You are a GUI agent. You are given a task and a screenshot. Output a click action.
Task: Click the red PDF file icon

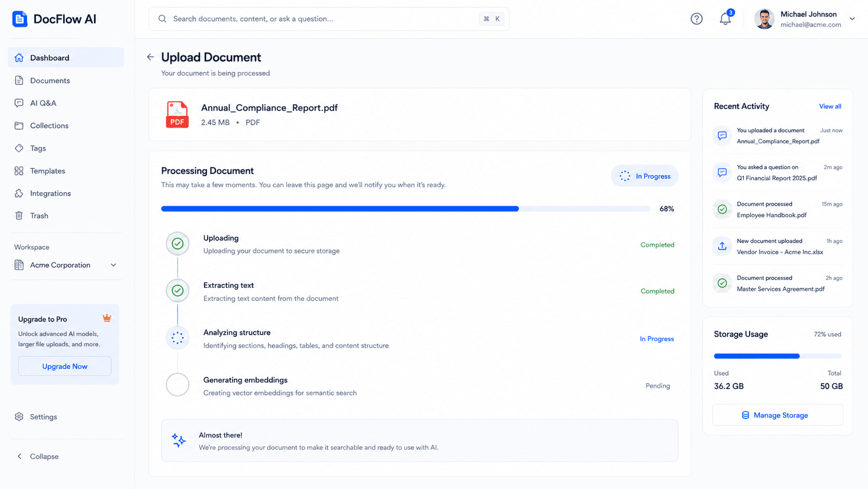point(177,114)
